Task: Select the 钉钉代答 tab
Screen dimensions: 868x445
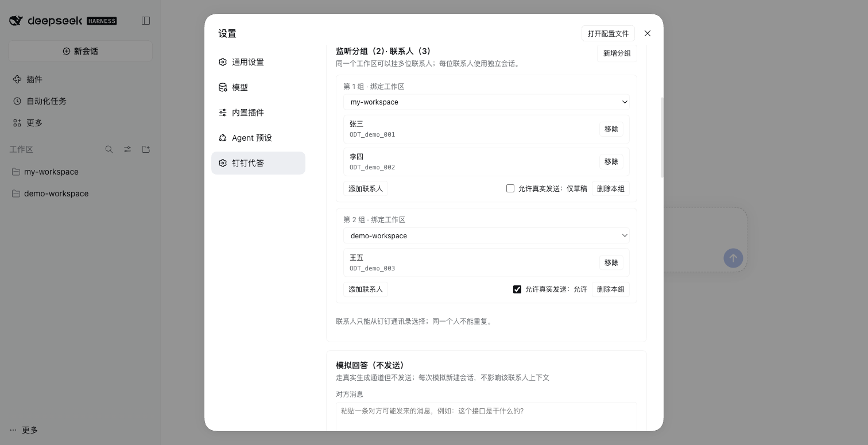Action: (x=258, y=163)
